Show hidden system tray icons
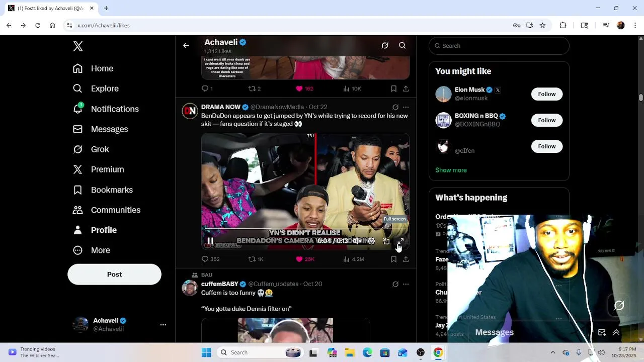 553,352
